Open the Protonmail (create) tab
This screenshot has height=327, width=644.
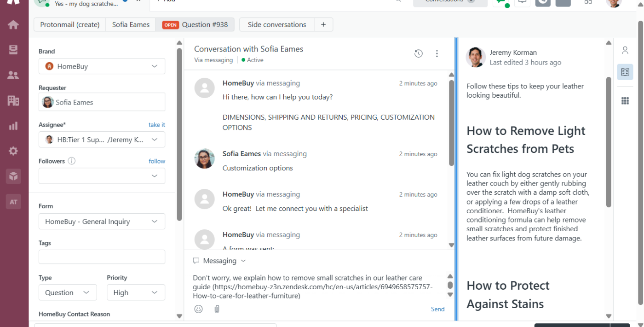(70, 24)
